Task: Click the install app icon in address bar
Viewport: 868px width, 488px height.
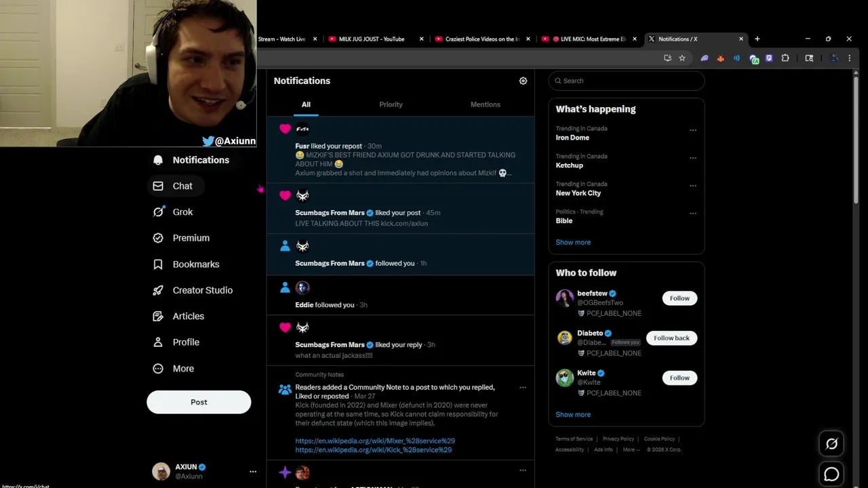Action: [667, 58]
